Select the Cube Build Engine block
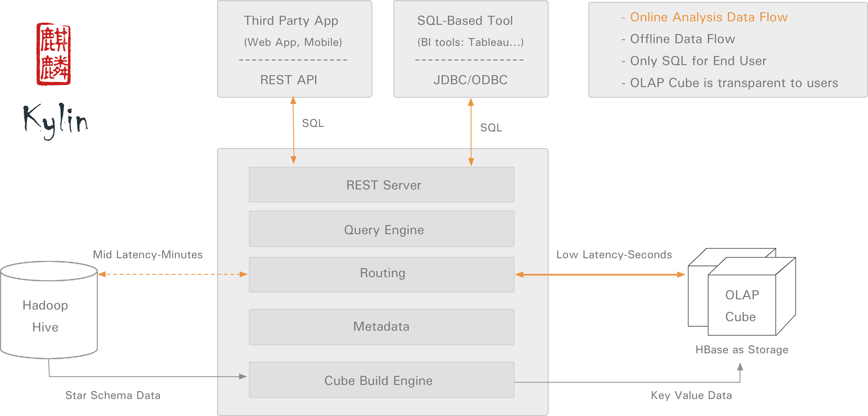The width and height of the screenshot is (868, 416). coord(382,380)
